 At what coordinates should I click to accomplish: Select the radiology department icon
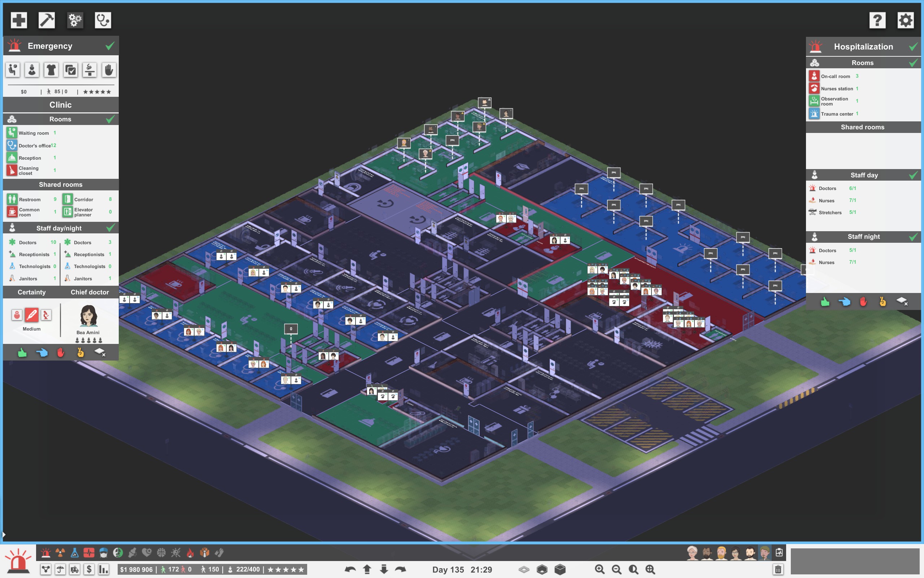coord(60,552)
